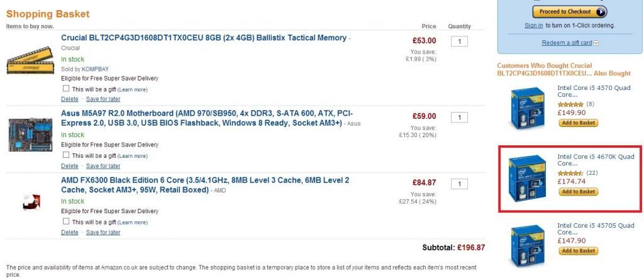Add Intel Core i5 4570 to basket
This screenshot has width=644, height=278.
click(578, 123)
